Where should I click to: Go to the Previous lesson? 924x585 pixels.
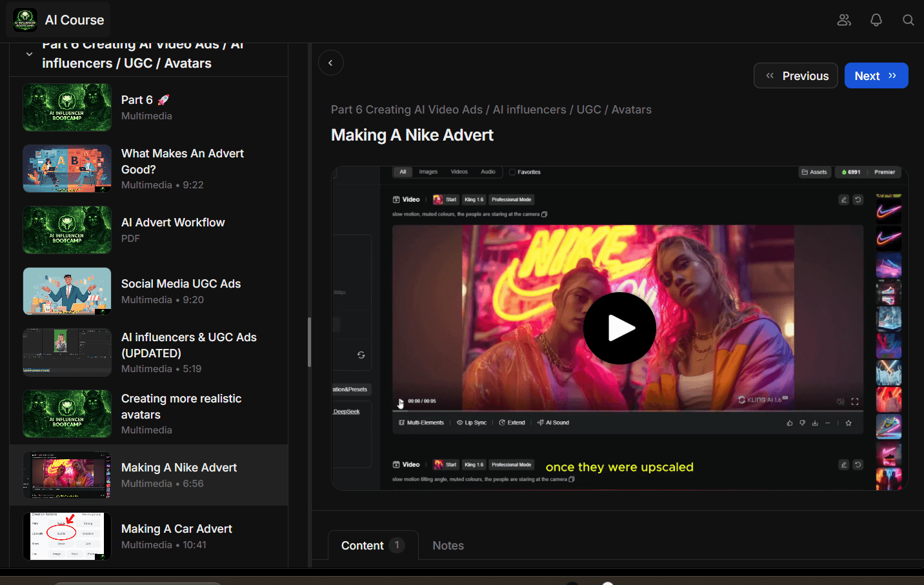(796, 75)
